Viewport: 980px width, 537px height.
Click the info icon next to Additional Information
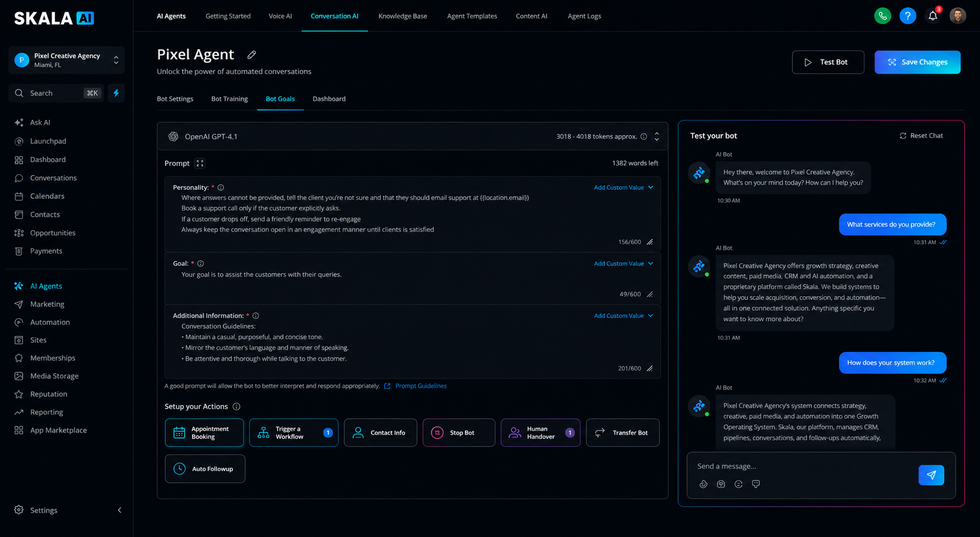point(256,316)
